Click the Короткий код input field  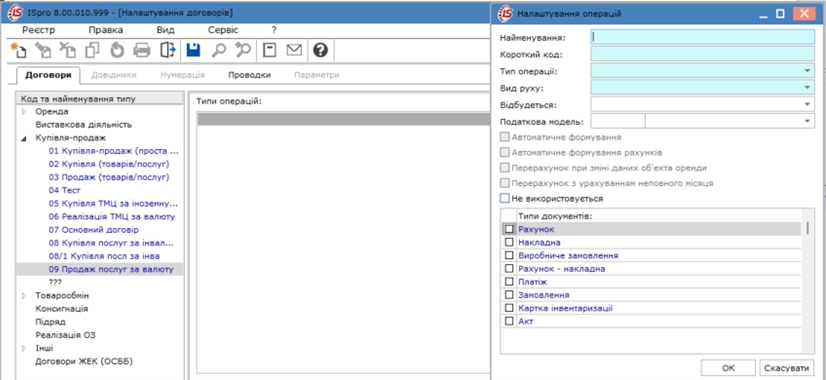click(703, 54)
